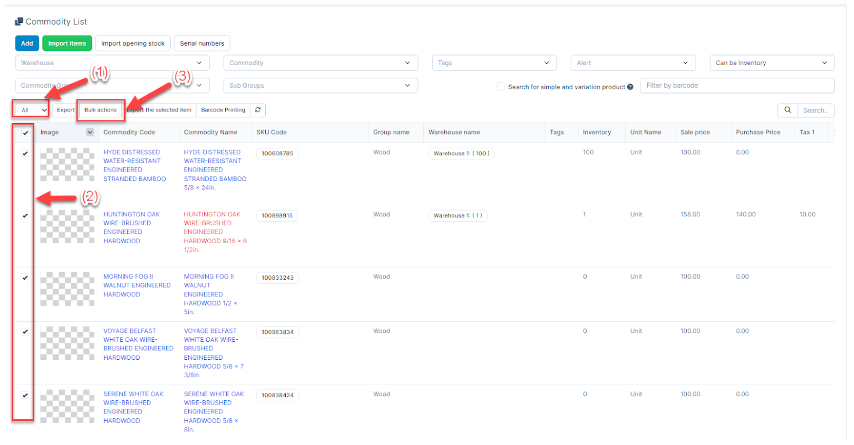Uncheck the Morning Fog II Walnut row checkbox

coord(25,277)
